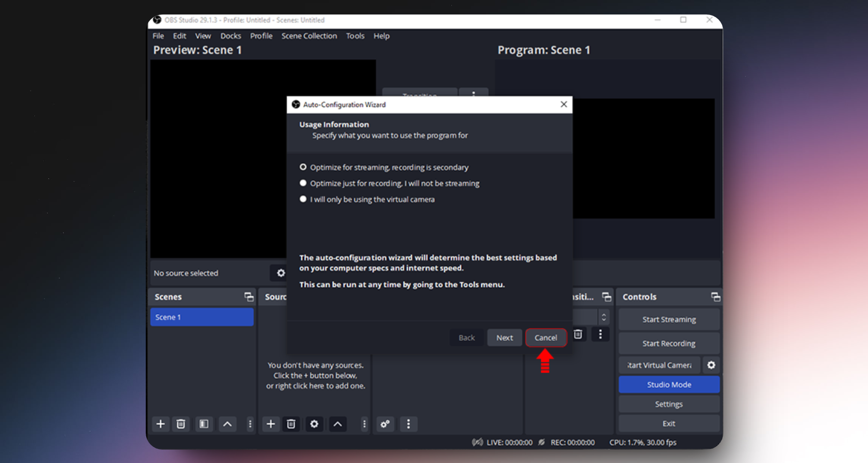
Task: Click Cancel in the wizard
Action: (545, 338)
